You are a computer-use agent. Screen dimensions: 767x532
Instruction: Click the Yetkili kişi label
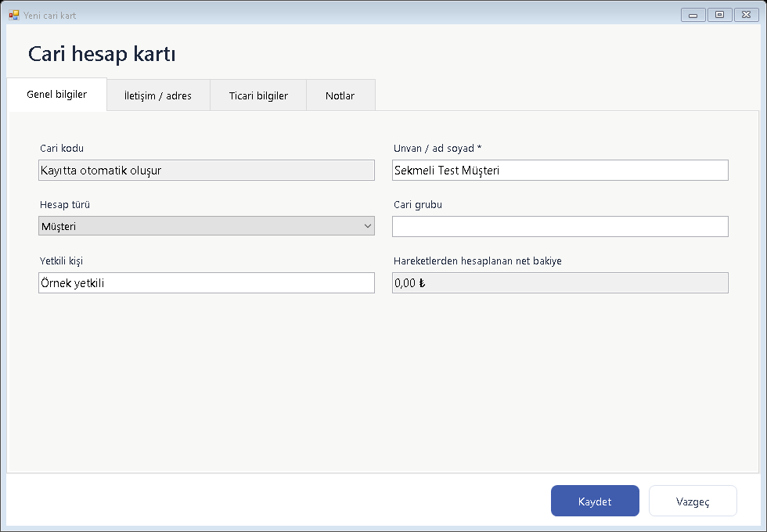[61, 261]
